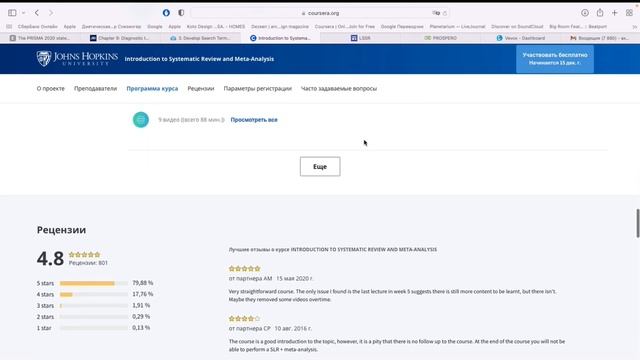Select the 4 stars rating bar
The image size is (640, 360).
click(x=93, y=294)
